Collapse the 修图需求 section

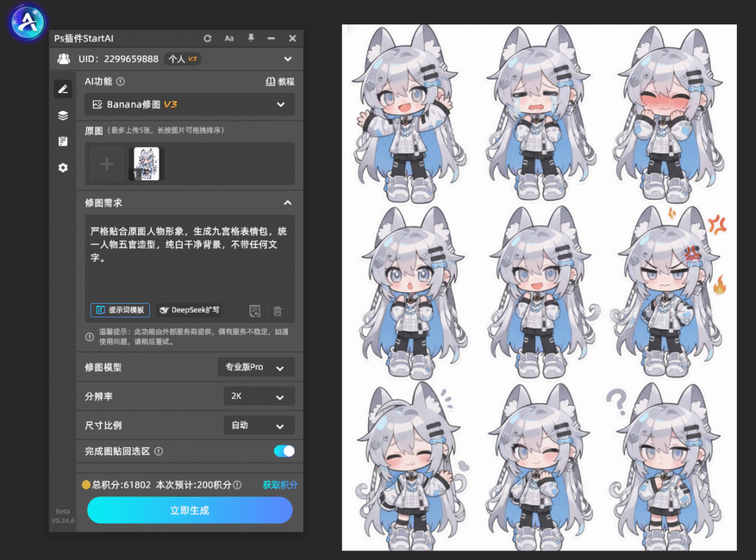[x=288, y=202]
